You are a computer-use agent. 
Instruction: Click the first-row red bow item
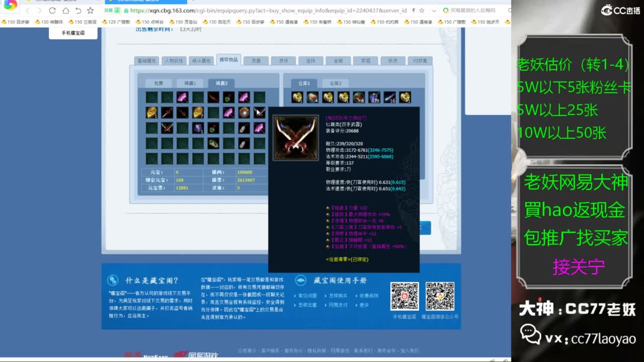[213, 98]
